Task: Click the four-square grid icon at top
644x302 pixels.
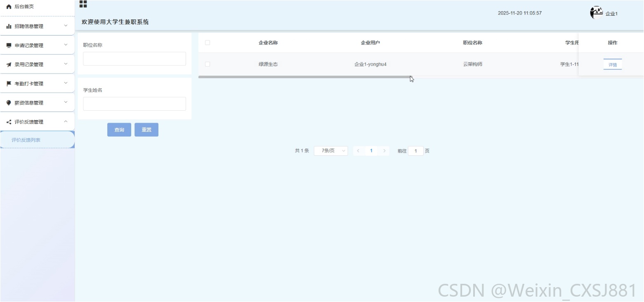Action: click(x=83, y=4)
